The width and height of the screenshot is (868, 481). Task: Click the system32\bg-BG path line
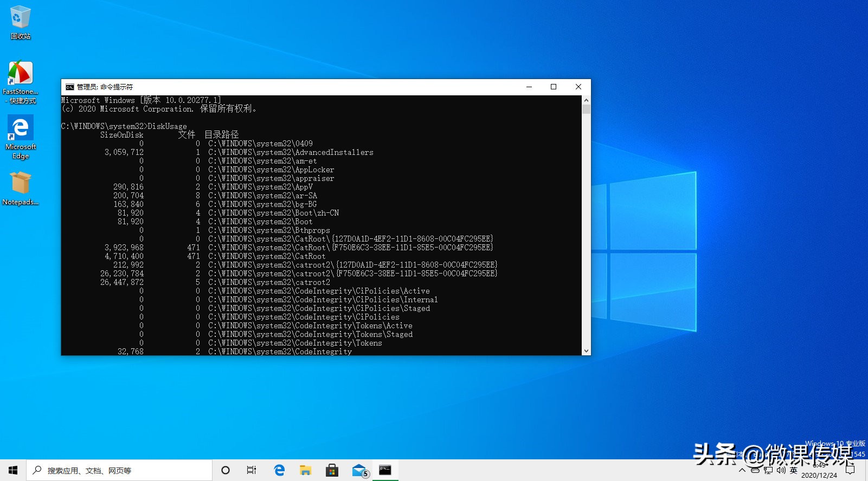point(262,204)
